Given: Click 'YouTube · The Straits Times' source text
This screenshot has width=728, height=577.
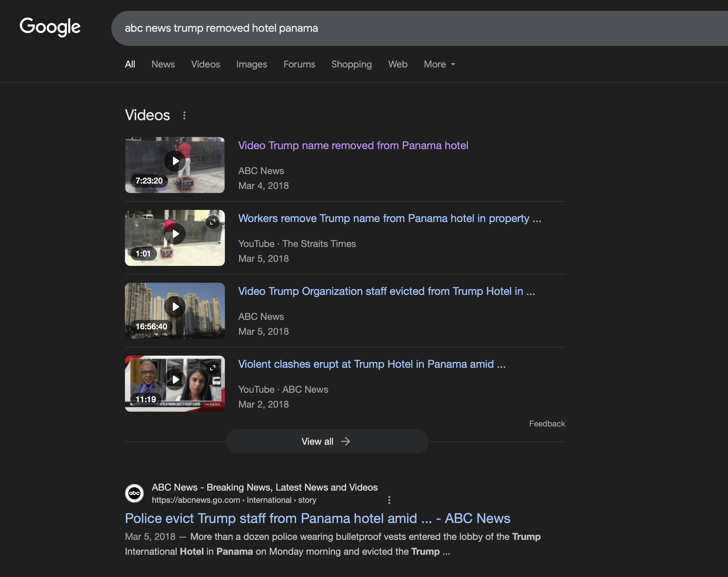Looking at the screenshot, I should [297, 244].
